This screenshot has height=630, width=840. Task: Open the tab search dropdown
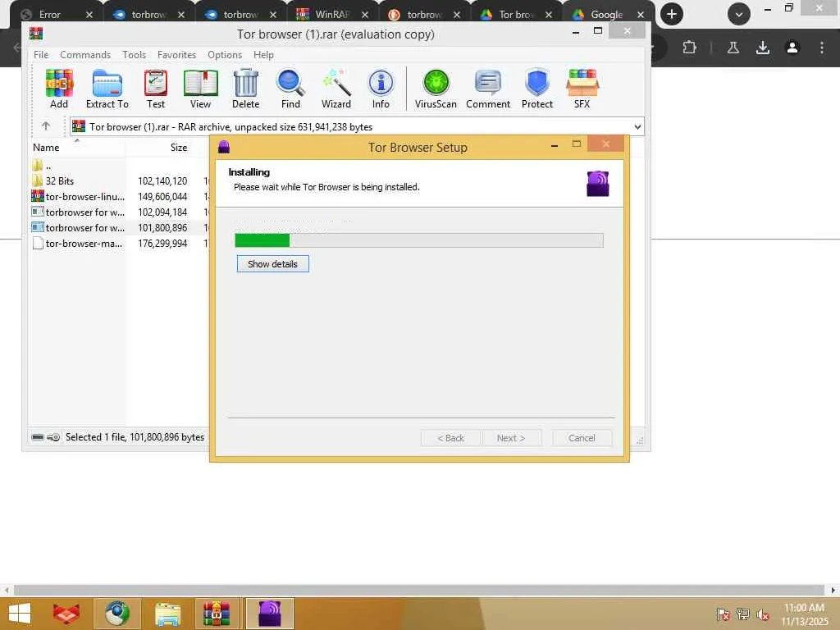coord(739,15)
